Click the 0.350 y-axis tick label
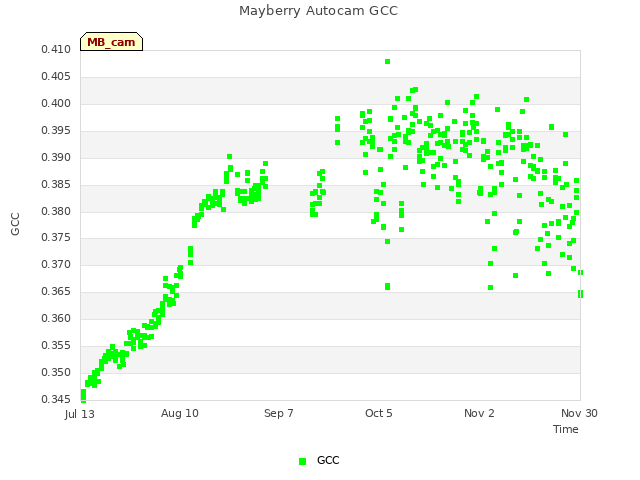Viewport: 640px width, 480px height. (x=56, y=372)
